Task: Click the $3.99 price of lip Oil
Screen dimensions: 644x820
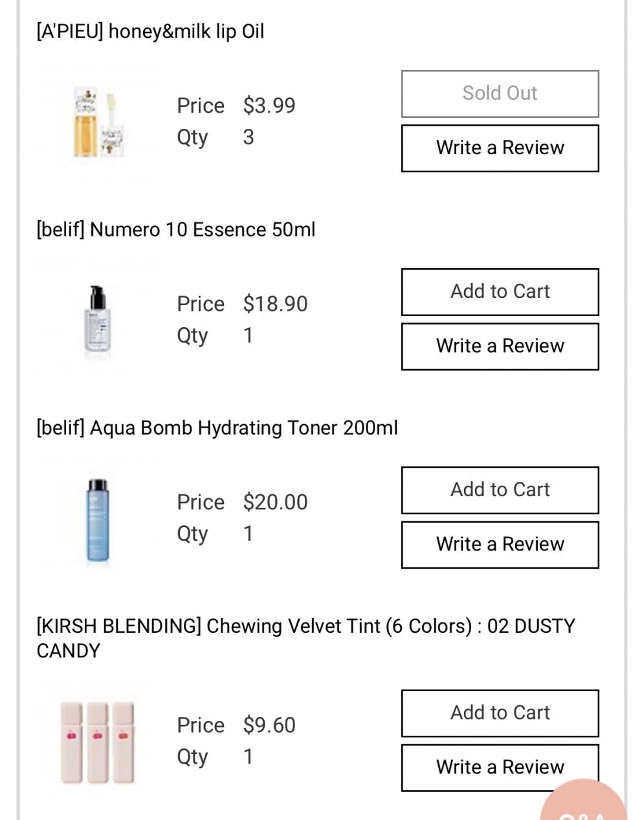Action: [x=269, y=106]
